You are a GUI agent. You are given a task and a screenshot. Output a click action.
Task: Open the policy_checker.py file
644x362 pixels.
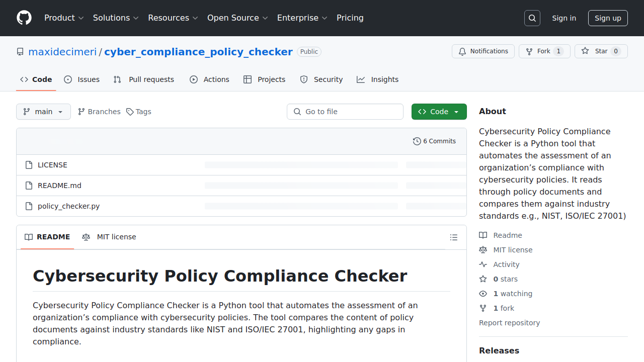pos(68,206)
